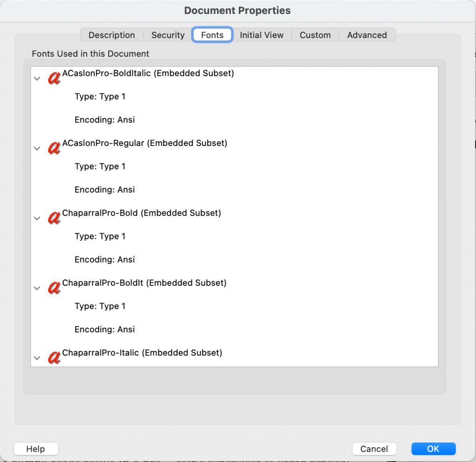Collapse the ChaparralPro-Bold font details
The width and height of the screenshot is (476, 462).
(x=37, y=218)
